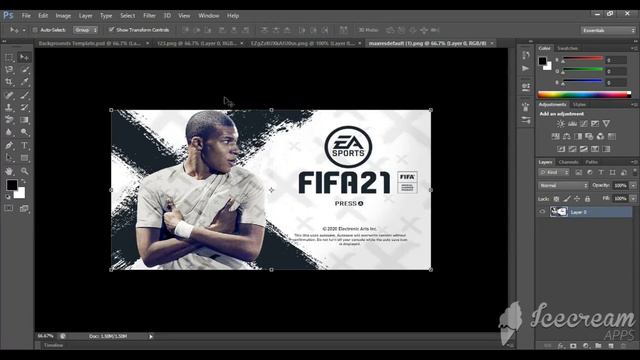Open the Kind layer filter dropdown
Image resolution: width=640 pixels, height=360 pixels.
coord(554,173)
